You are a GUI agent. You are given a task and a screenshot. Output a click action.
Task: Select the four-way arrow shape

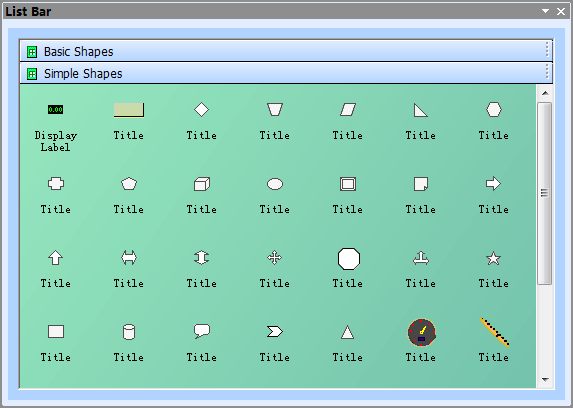click(274, 258)
